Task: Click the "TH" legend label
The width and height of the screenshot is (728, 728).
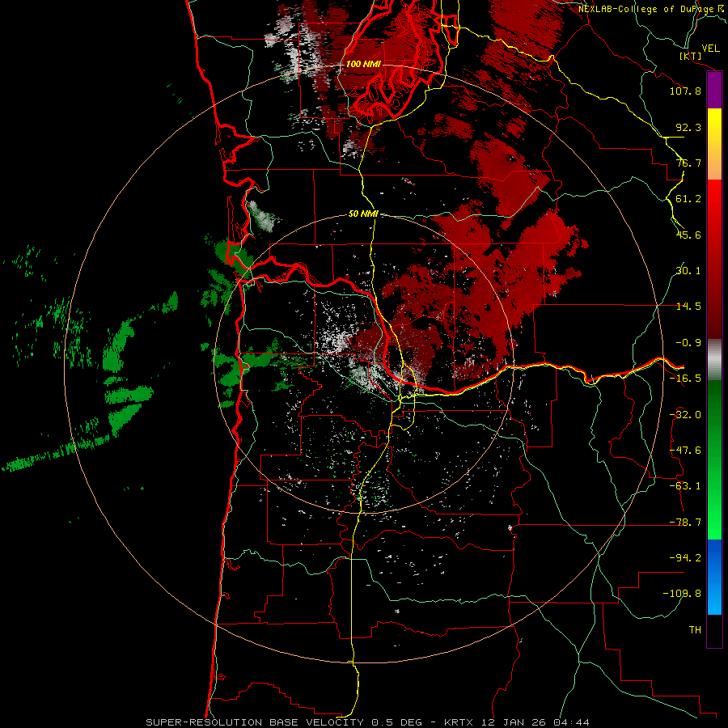Action: coord(695,630)
